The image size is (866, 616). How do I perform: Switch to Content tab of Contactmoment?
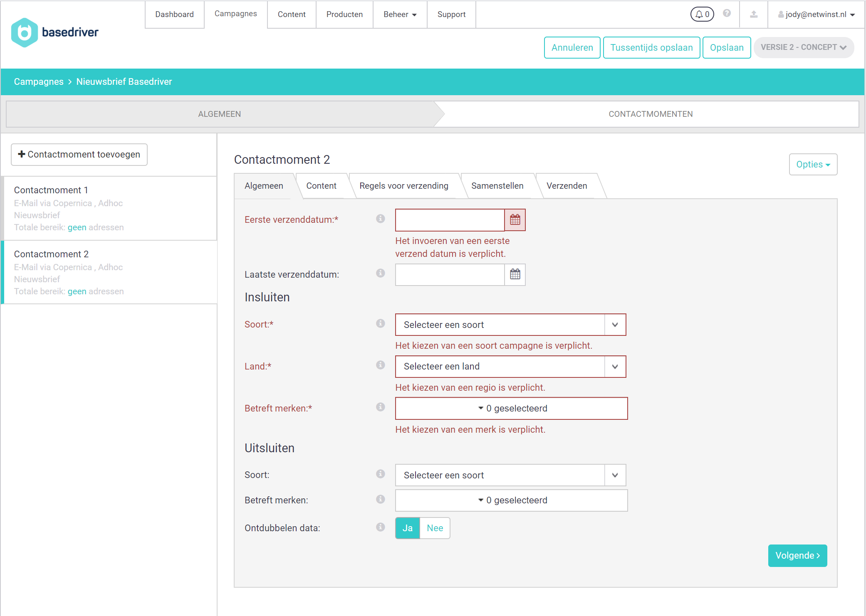pyautogui.click(x=321, y=186)
